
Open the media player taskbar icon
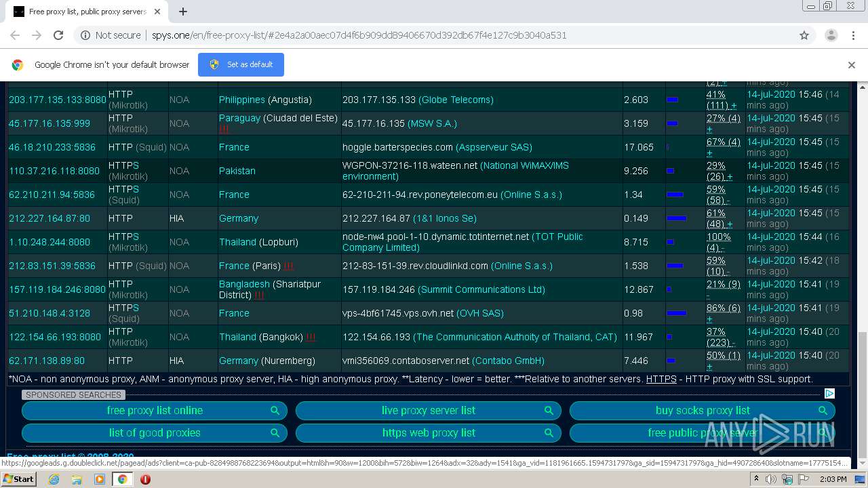(100, 479)
